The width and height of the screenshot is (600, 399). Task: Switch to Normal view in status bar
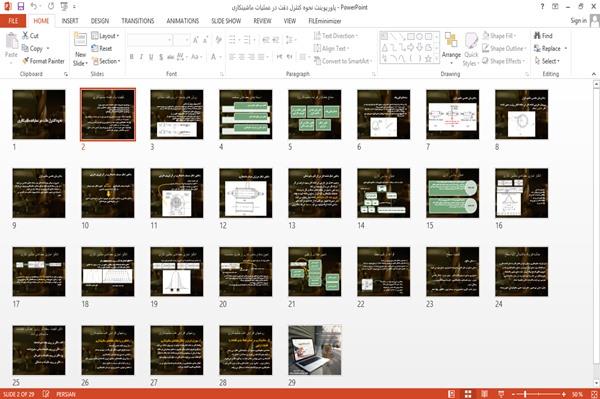[452, 394]
